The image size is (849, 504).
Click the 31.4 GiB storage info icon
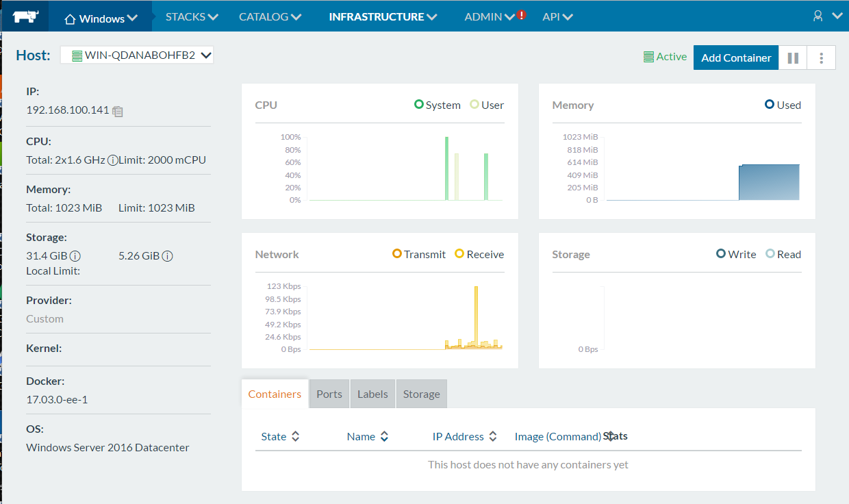tap(75, 256)
